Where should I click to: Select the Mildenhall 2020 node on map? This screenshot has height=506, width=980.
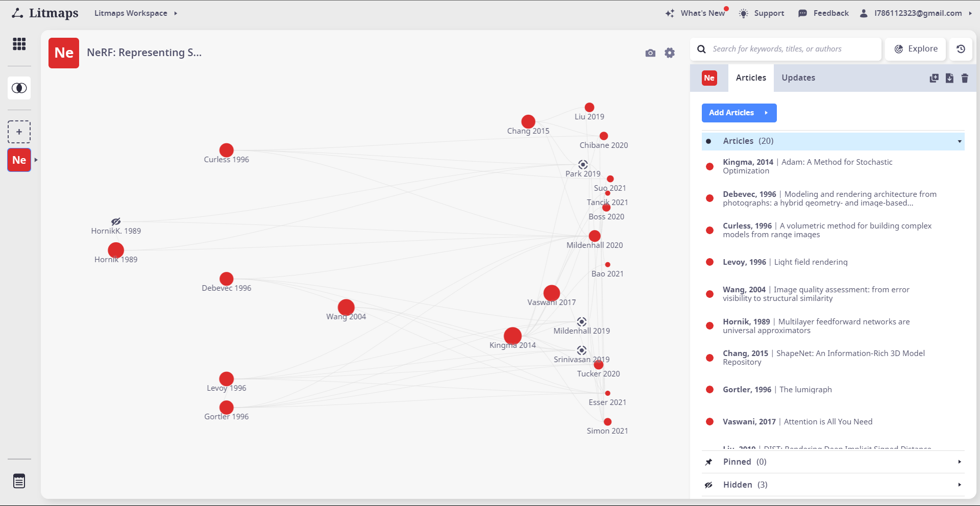pyautogui.click(x=595, y=236)
